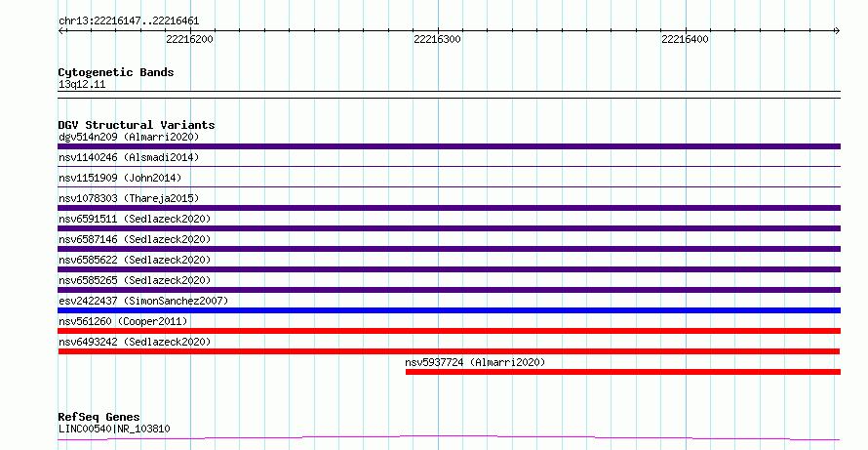Click the right arrow of the ruler

coord(837,31)
